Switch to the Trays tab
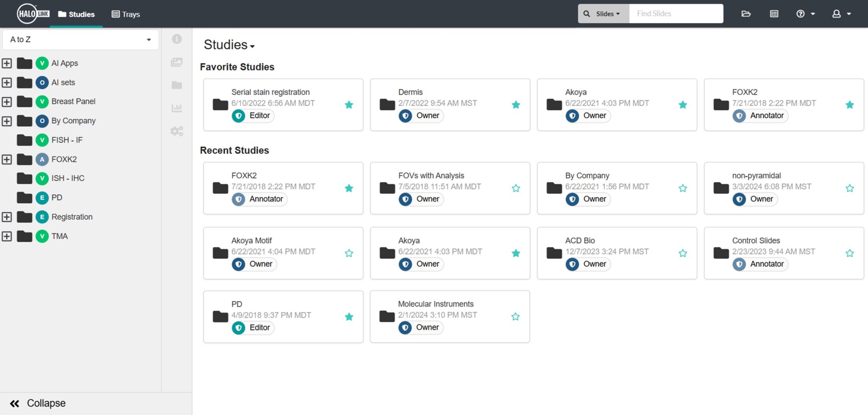This screenshot has width=868, height=415. [x=125, y=14]
